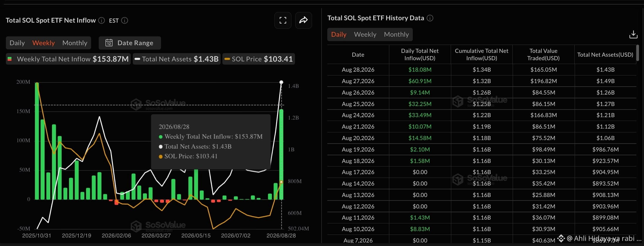Click the 2026/08/28 x-axis date label
The image size is (644, 246).
pyautogui.click(x=281, y=235)
